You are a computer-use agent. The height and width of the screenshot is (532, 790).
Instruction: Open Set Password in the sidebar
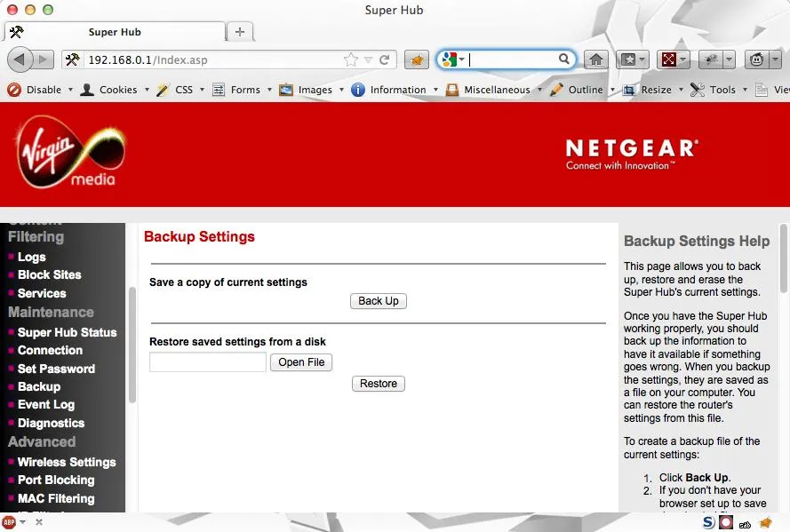[56, 369]
